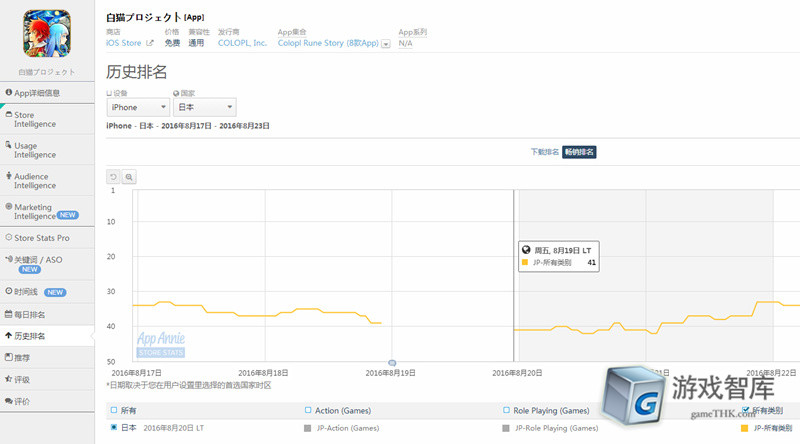Click the calendar icon beside 每日排名

(9, 314)
